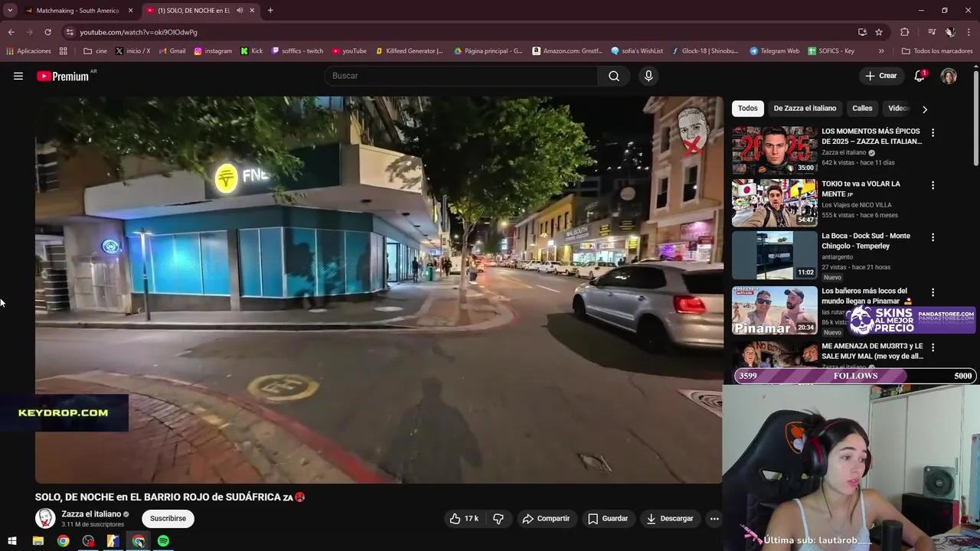
Task: Open options menu for LOS MOMENTOS MÁS ÉPICOS video
Action: (x=933, y=132)
